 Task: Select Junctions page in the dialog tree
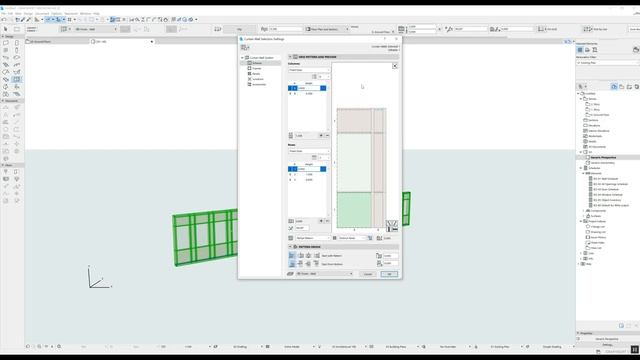pos(258,79)
